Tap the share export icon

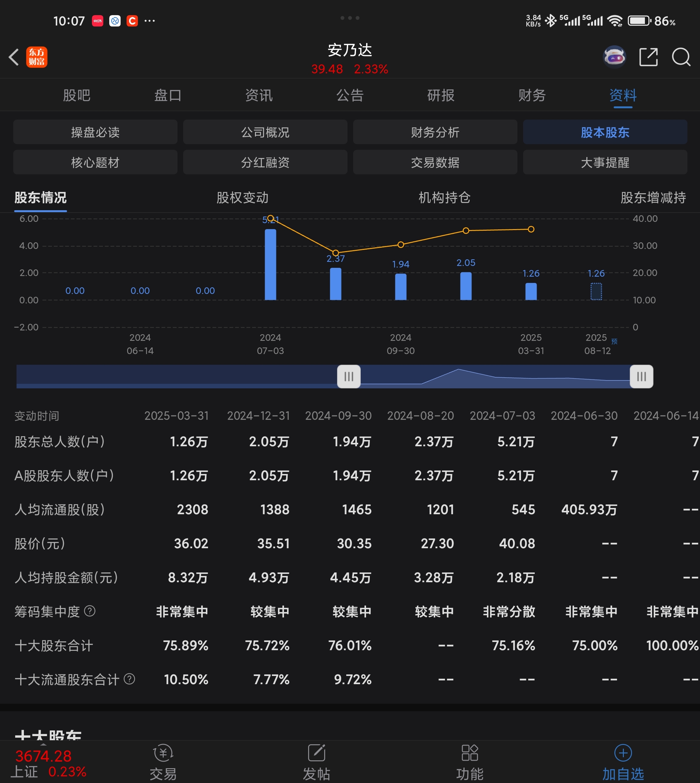(648, 57)
